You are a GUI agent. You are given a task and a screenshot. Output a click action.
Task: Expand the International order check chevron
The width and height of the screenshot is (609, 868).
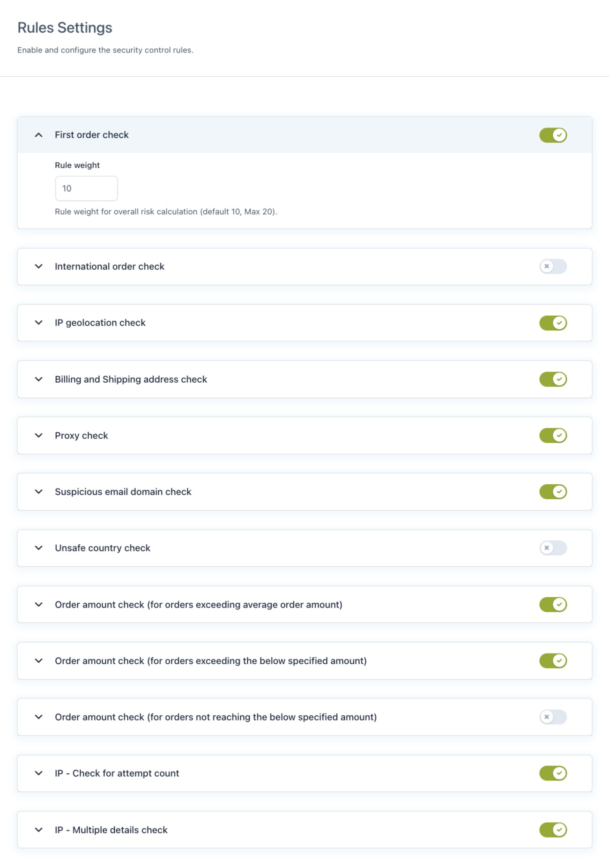click(x=39, y=267)
